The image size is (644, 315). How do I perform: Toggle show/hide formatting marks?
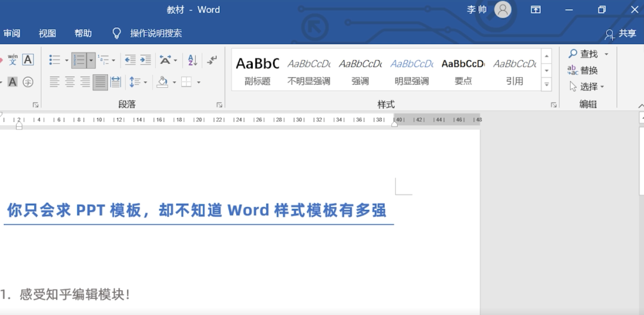(212, 60)
